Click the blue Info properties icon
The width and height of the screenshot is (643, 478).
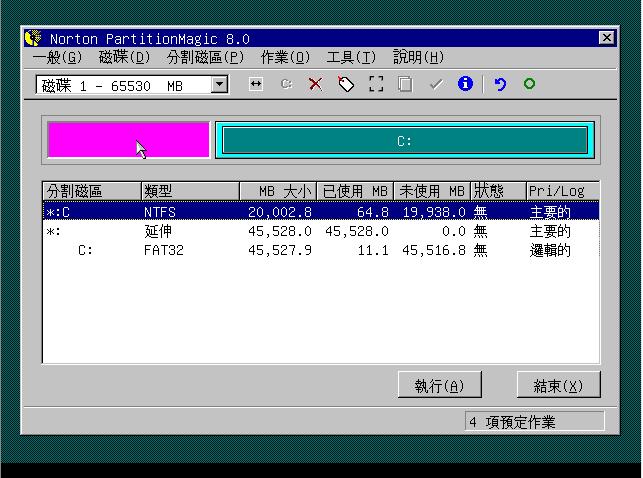465,84
